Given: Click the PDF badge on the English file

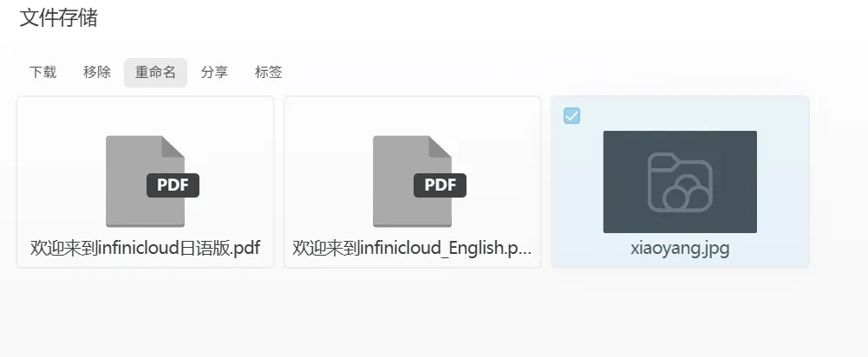Looking at the screenshot, I should 440,185.
